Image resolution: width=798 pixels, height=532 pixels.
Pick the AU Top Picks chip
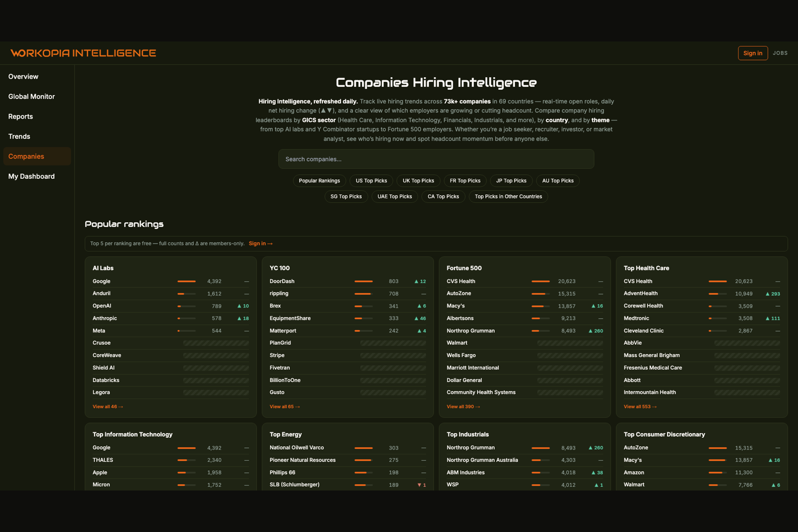(558, 181)
